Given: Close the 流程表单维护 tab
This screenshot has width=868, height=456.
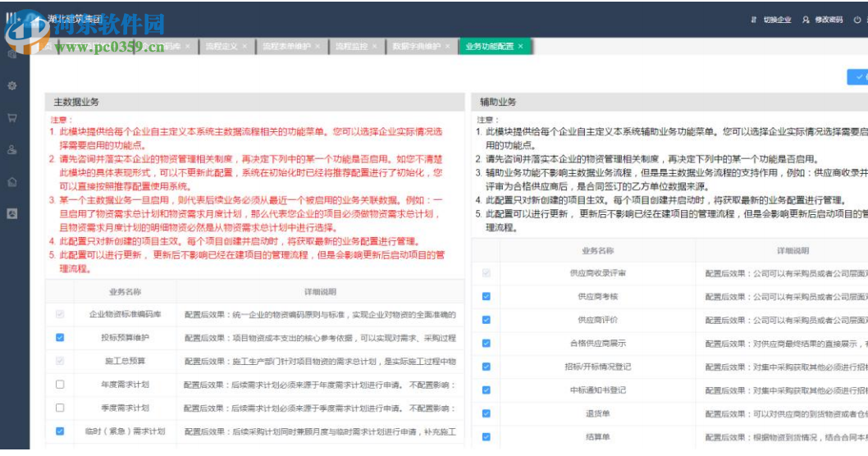Looking at the screenshot, I should coord(318,47).
